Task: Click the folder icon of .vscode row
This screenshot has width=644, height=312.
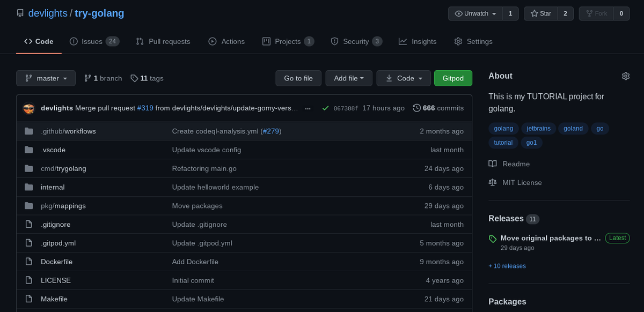Action: coord(29,150)
